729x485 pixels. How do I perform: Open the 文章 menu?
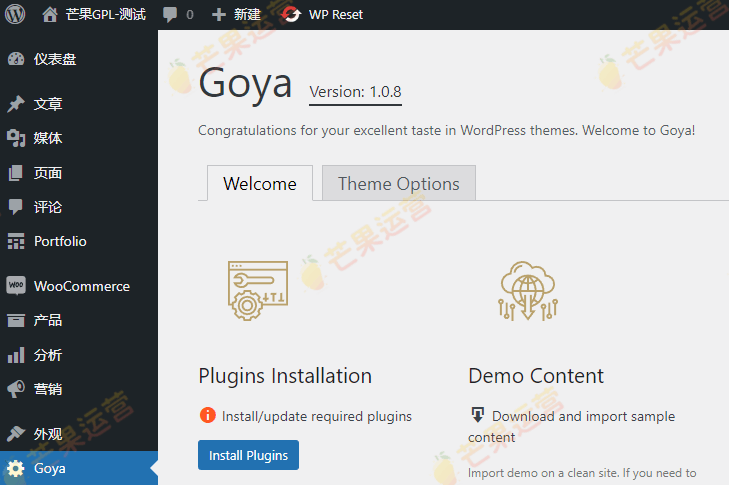(x=48, y=104)
